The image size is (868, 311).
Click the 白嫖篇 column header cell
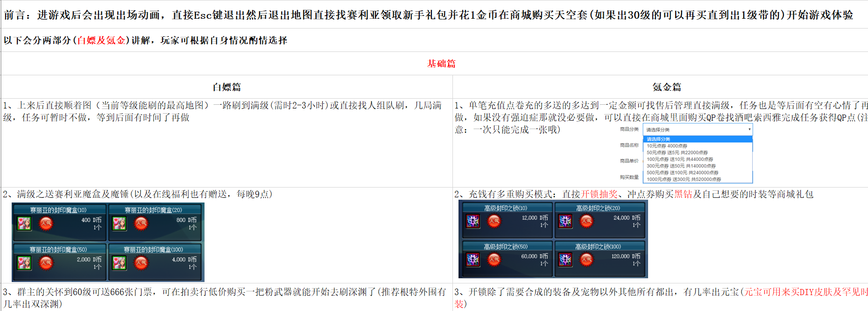point(227,87)
